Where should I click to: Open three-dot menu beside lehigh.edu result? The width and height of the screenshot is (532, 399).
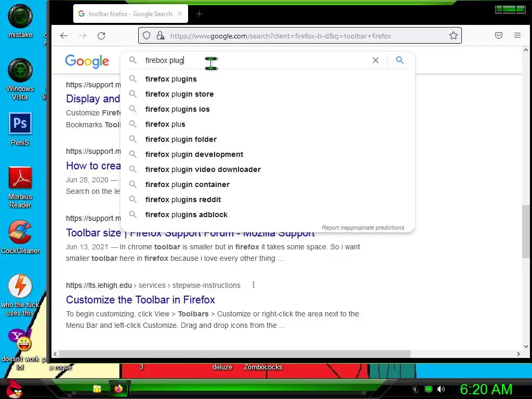pyautogui.click(x=253, y=285)
